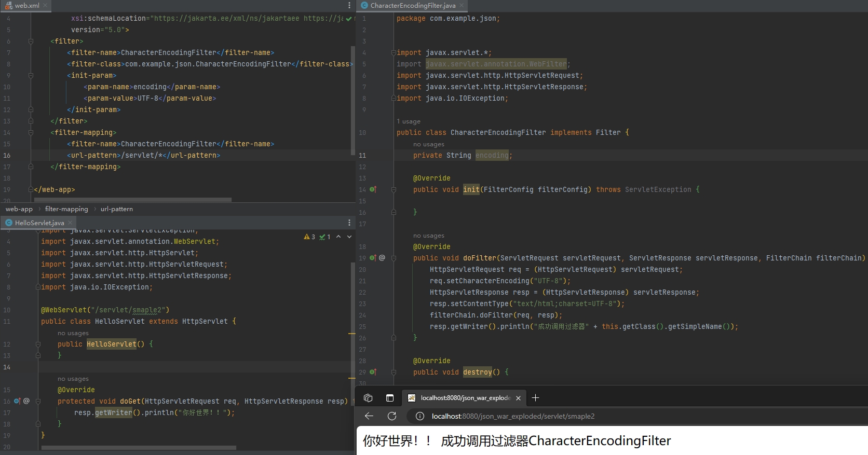Screen dimensions: 868x455
Task: Click horizontal scrollbar of web.xml editor
Action: (133, 200)
